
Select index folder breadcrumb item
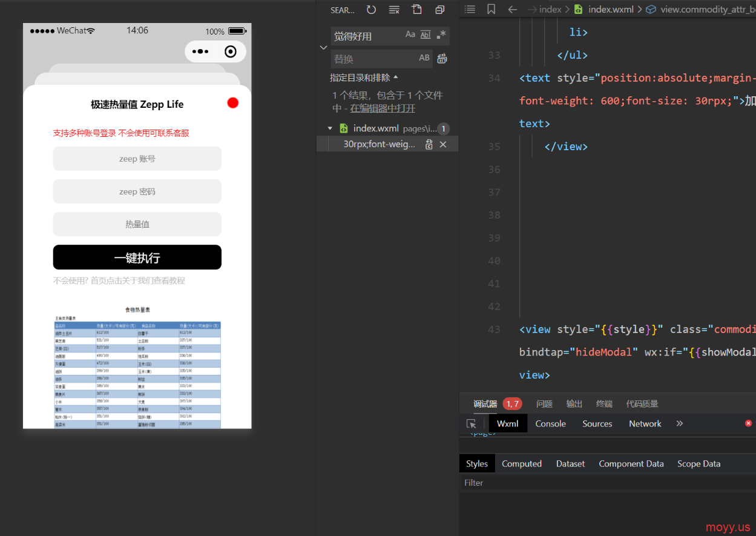[x=550, y=9]
